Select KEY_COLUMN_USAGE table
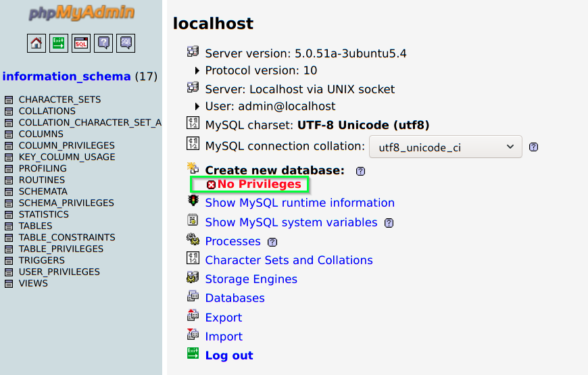This screenshot has height=375, width=588. (x=67, y=157)
